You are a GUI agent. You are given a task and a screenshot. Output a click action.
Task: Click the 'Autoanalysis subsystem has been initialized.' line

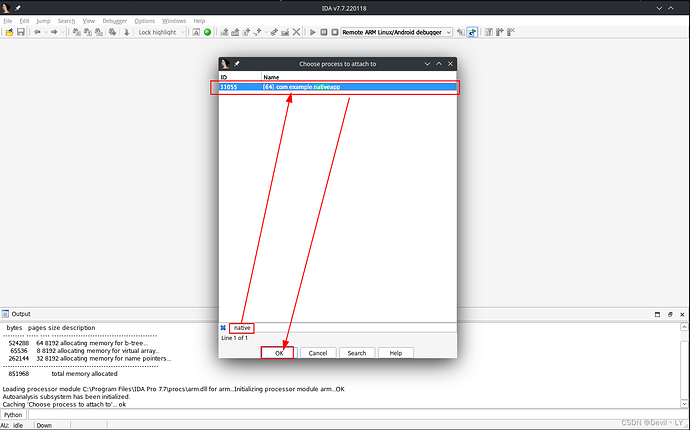point(67,397)
